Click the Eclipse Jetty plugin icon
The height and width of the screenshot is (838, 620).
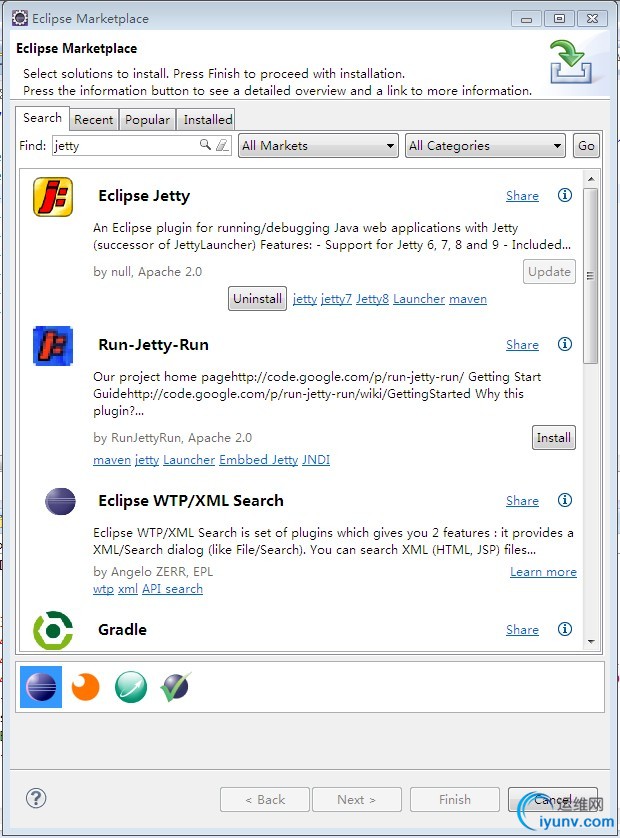pos(53,197)
